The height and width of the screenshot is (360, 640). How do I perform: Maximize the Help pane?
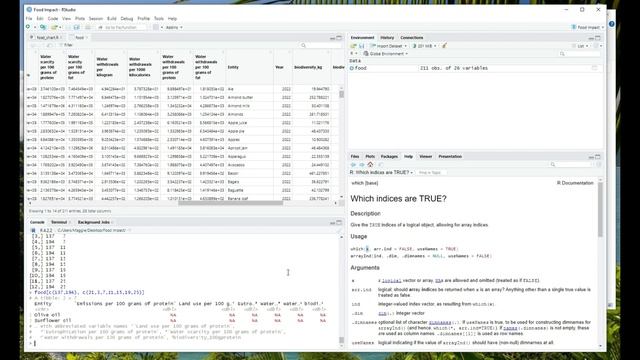(x=598, y=157)
